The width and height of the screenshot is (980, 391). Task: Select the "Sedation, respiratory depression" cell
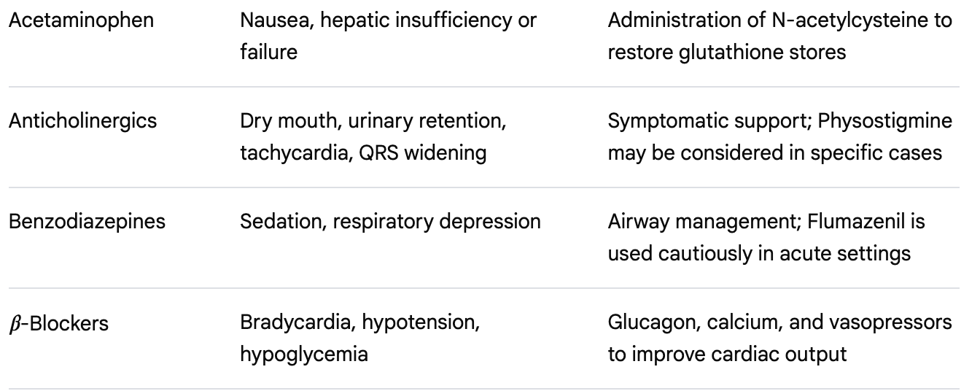pyautogui.click(x=390, y=221)
